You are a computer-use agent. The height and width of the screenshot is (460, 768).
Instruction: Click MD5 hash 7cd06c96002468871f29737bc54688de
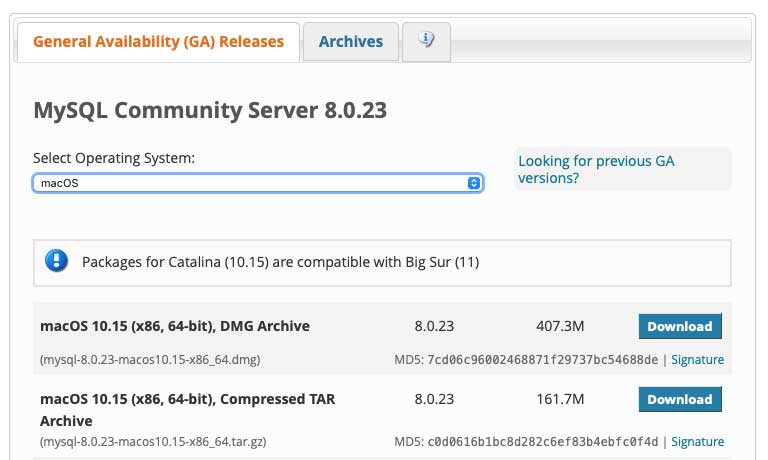coord(543,360)
